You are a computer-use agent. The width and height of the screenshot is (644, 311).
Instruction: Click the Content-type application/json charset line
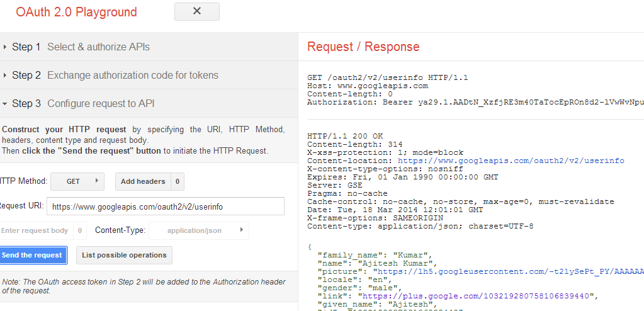coord(420,227)
